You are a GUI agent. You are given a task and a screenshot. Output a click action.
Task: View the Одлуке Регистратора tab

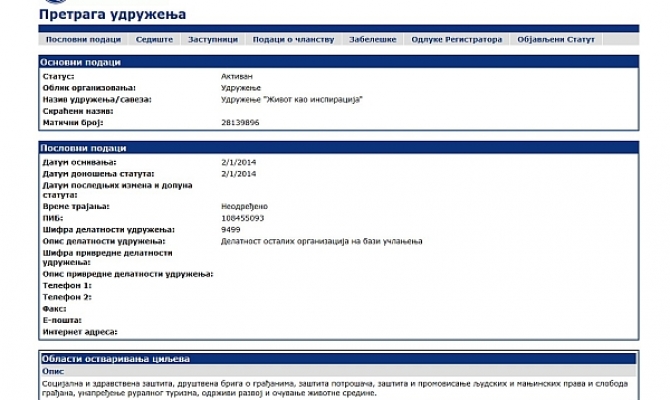456,39
